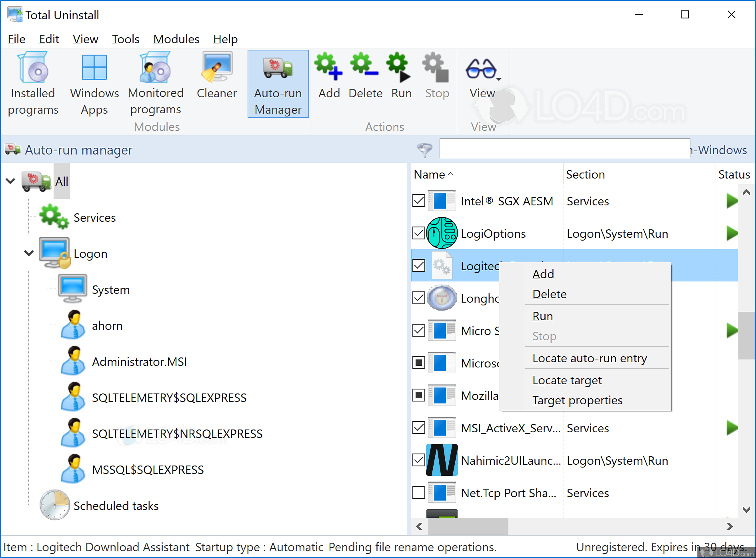Click the filter funnel icon

click(425, 150)
